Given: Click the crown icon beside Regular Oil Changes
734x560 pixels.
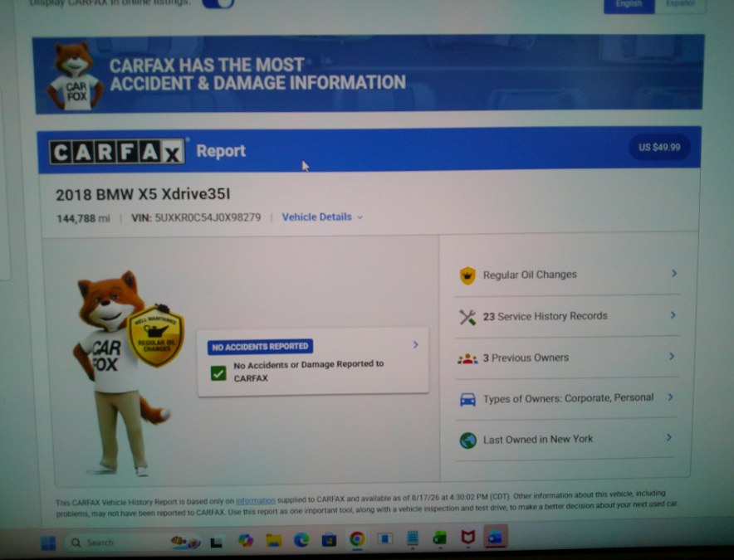Looking at the screenshot, I should (467, 275).
